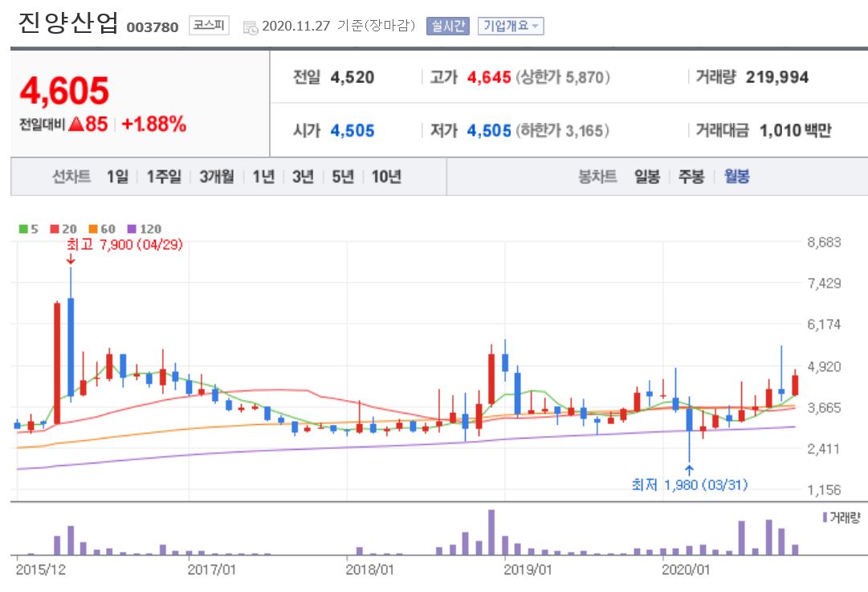Click the 코스피 market badge
The width and height of the screenshot is (868, 592).
(210, 26)
